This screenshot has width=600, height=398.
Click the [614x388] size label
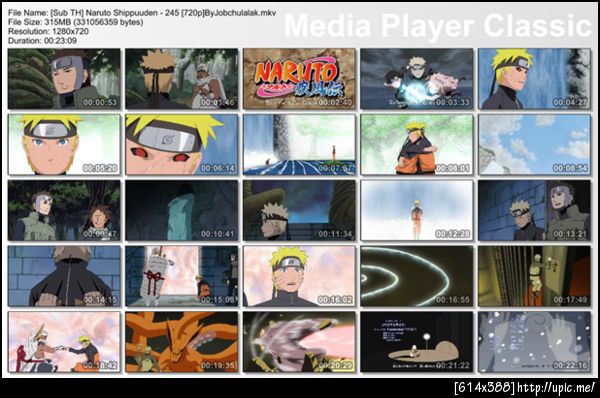(x=484, y=388)
